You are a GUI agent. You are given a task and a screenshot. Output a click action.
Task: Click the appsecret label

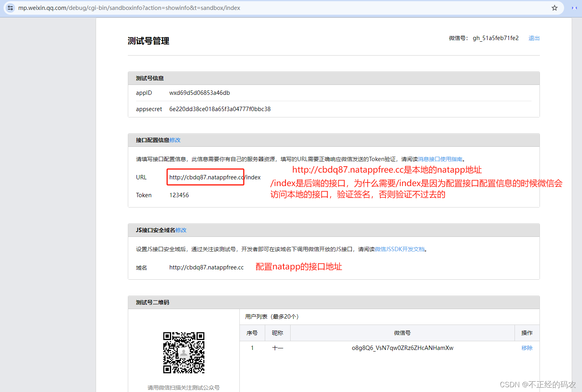(149, 109)
